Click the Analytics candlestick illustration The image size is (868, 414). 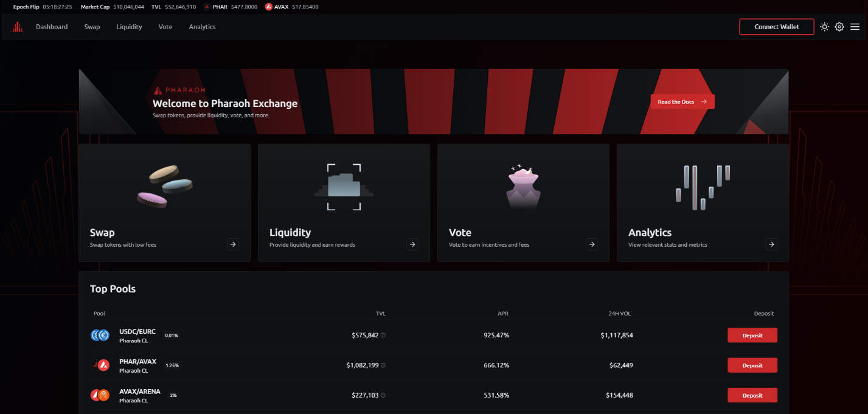[x=703, y=187]
